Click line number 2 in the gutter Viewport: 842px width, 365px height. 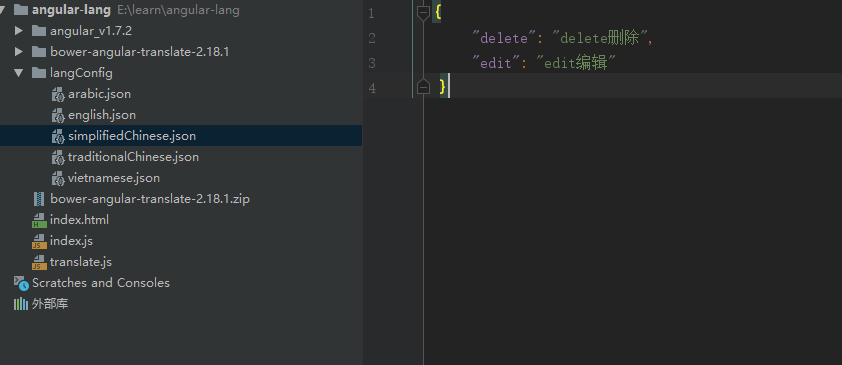372,38
